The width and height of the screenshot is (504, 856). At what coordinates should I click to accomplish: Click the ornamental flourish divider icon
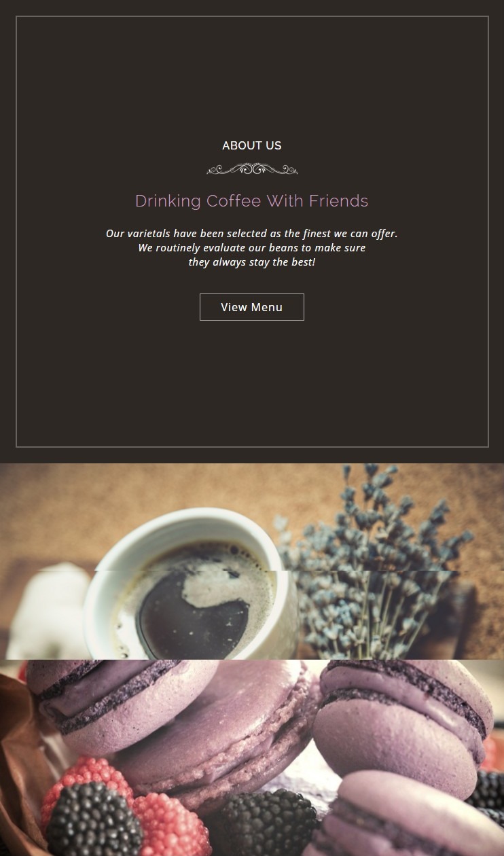tap(252, 168)
